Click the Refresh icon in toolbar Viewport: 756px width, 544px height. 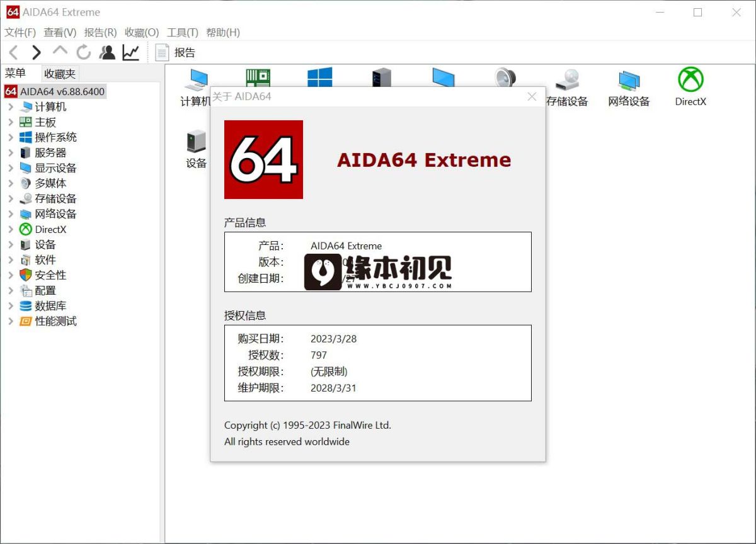(84, 52)
